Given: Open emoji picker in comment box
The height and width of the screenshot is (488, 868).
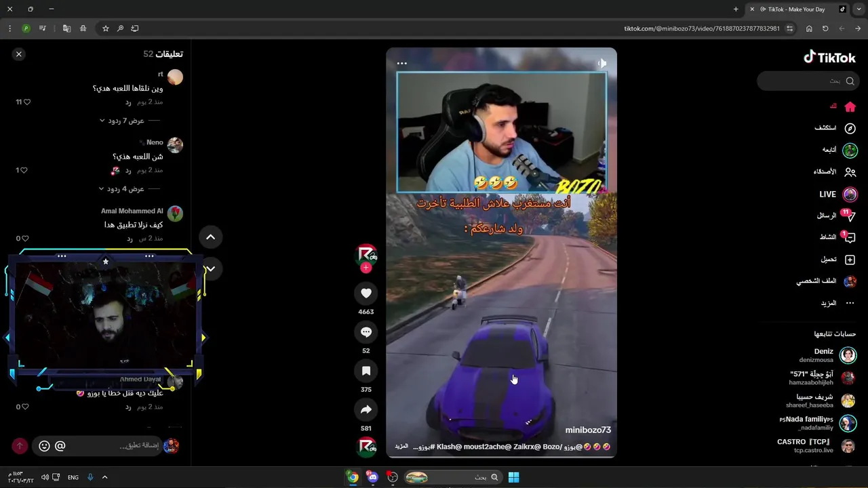Looking at the screenshot, I should [44, 446].
